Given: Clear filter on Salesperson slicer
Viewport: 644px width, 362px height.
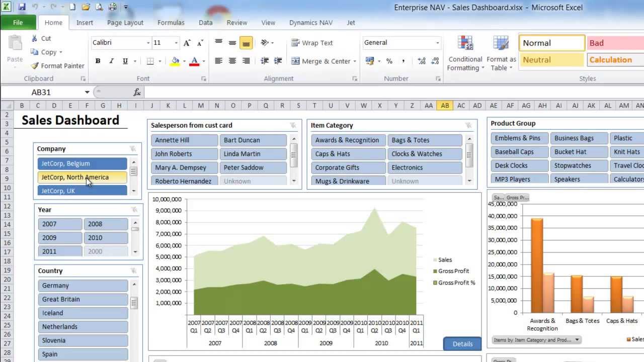Looking at the screenshot, I should click(x=293, y=125).
